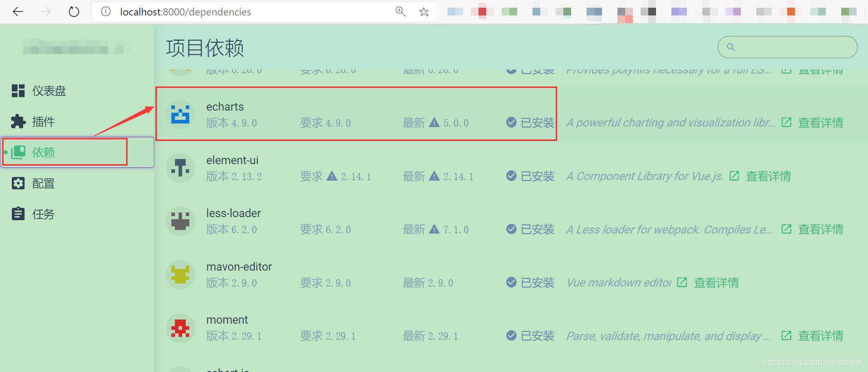Click mavon-editor description 'Vue markdown editor'
Image resolution: width=868 pixels, height=372 pixels.
[618, 282]
